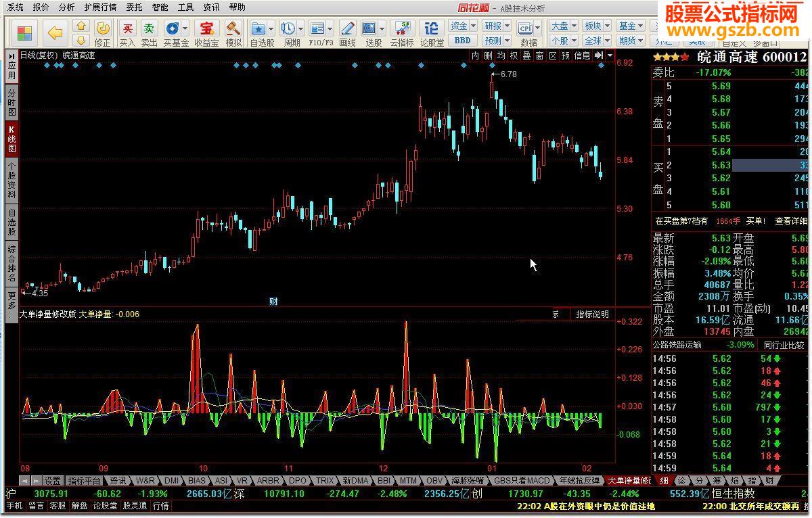Toggle the 删 chart option

tap(488, 55)
